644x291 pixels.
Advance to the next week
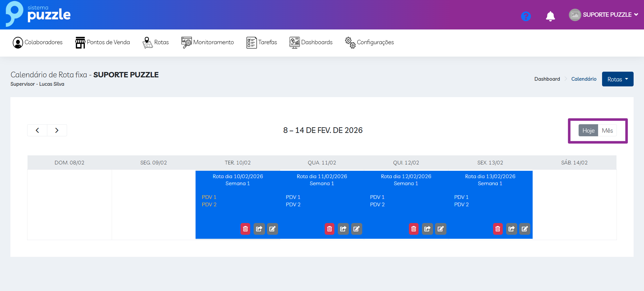(x=57, y=130)
